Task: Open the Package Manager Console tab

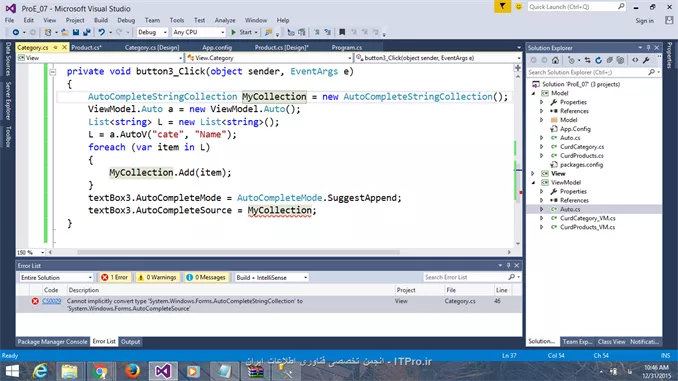Action: click(52, 342)
